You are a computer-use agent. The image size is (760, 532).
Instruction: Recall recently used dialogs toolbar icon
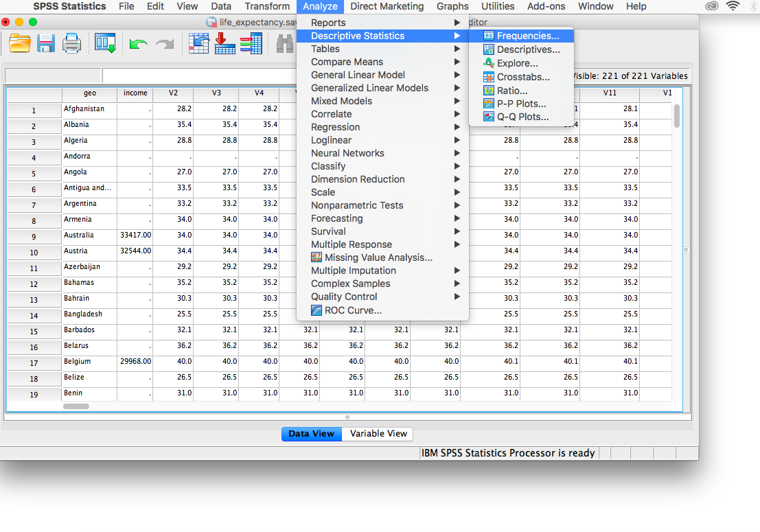click(x=105, y=44)
